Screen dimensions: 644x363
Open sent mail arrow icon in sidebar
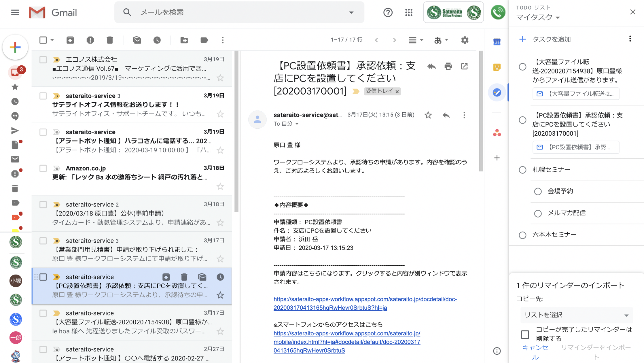15,131
